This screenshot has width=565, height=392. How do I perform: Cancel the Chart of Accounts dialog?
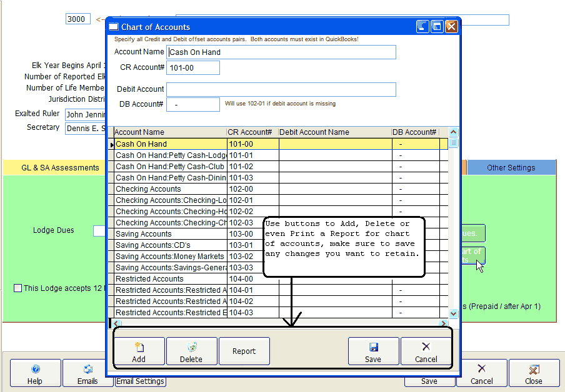[x=426, y=351]
